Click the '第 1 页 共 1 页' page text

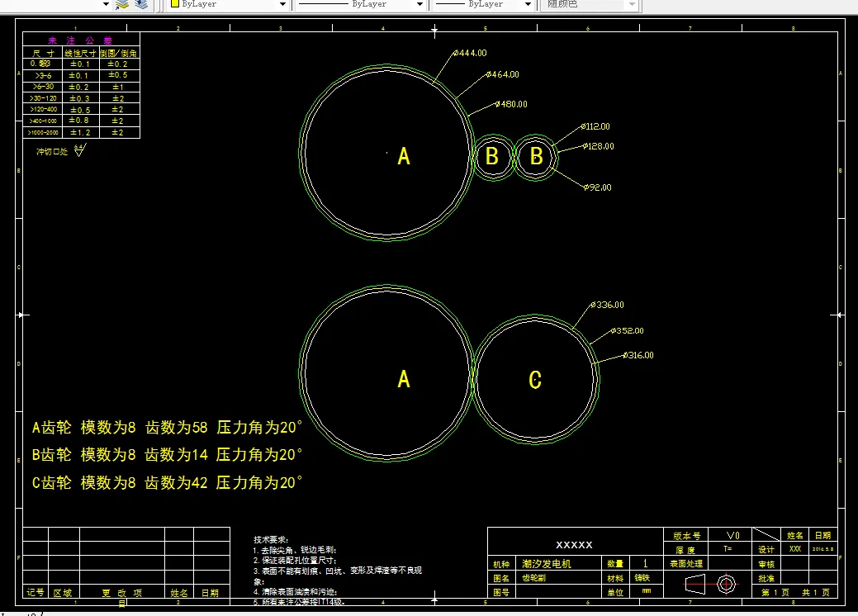click(x=794, y=592)
